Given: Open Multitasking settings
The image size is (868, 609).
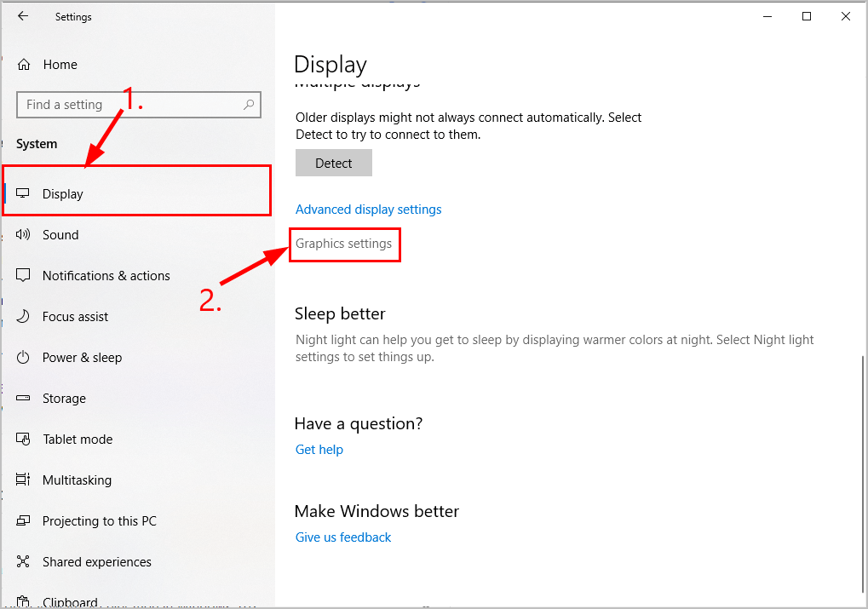Looking at the screenshot, I should point(78,480).
